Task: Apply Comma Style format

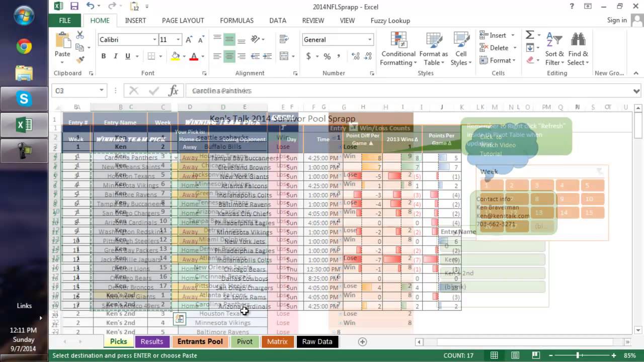Action: 338,56
